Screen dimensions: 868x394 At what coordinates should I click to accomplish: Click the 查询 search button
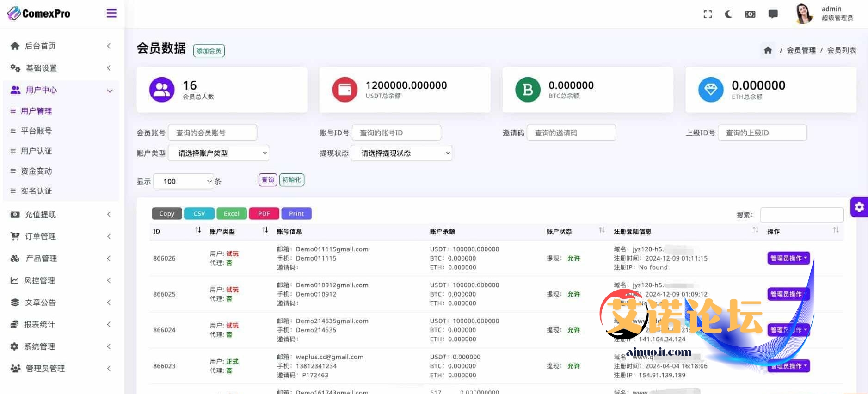click(x=268, y=180)
